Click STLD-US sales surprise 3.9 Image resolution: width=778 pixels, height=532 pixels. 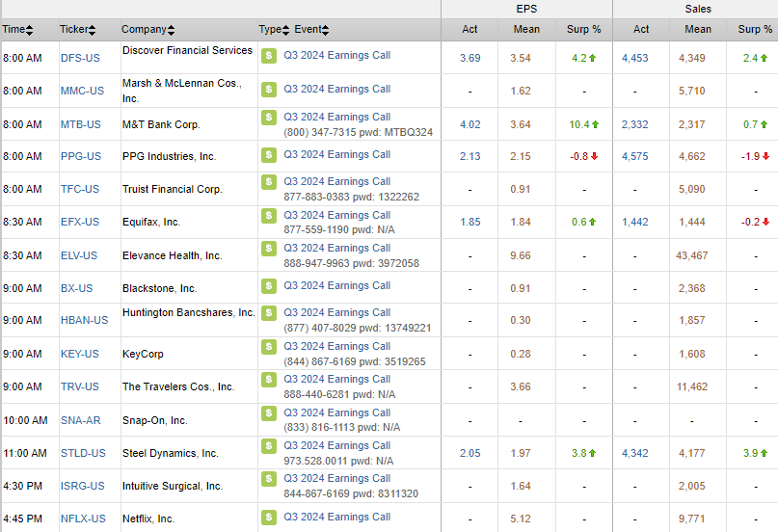[755, 453]
